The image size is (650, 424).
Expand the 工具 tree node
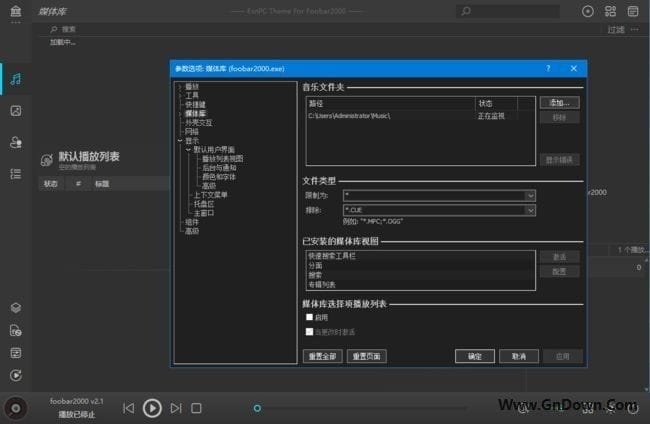click(x=180, y=95)
